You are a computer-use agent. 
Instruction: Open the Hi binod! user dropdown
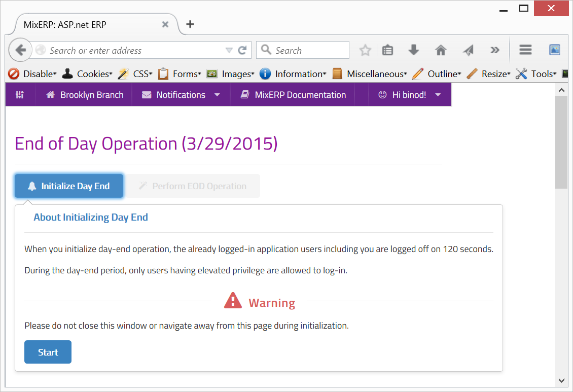(410, 95)
